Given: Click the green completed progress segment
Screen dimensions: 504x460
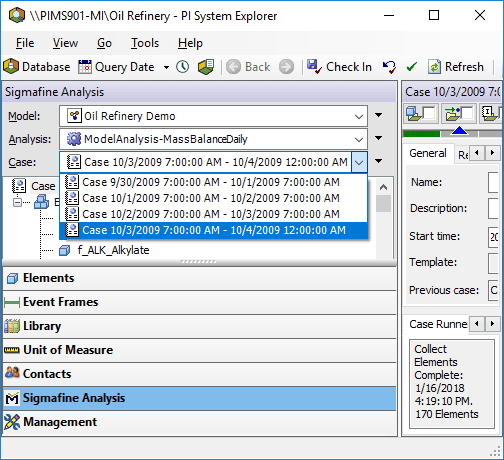Looking at the screenshot, I should (421, 134).
